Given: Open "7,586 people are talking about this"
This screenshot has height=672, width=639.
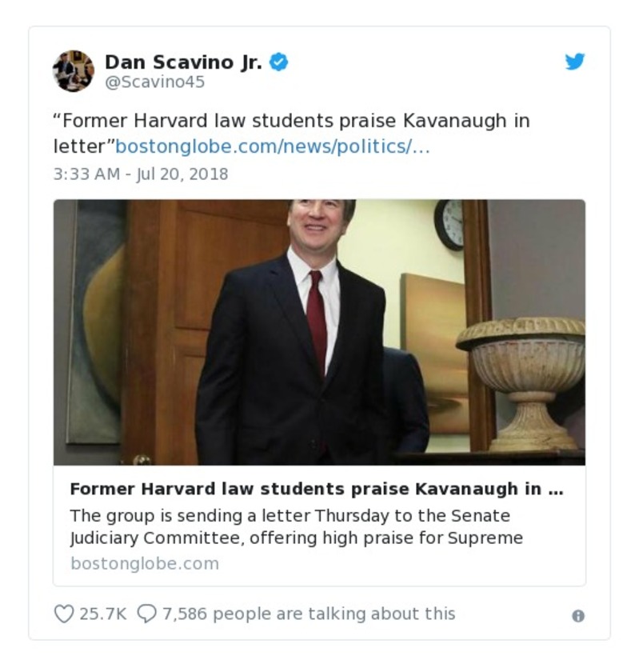Looking at the screenshot, I should tap(309, 614).
